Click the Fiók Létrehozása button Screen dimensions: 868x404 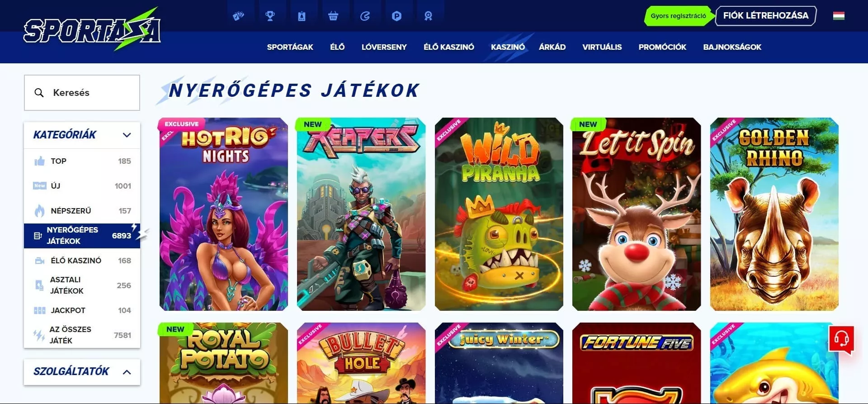(766, 16)
